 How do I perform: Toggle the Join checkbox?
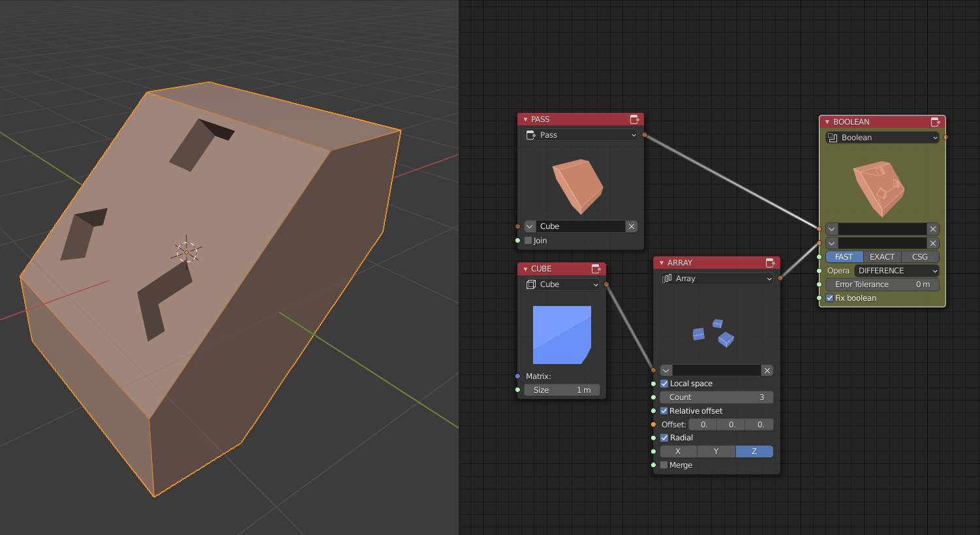tap(528, 241)
